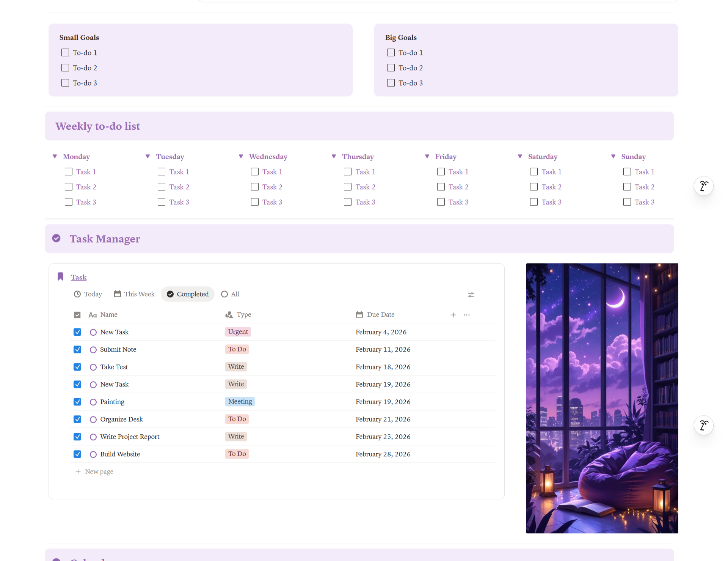Viewport: 728px width, 561px height.
Task: Open the Task database link
Action: [78, 277]
